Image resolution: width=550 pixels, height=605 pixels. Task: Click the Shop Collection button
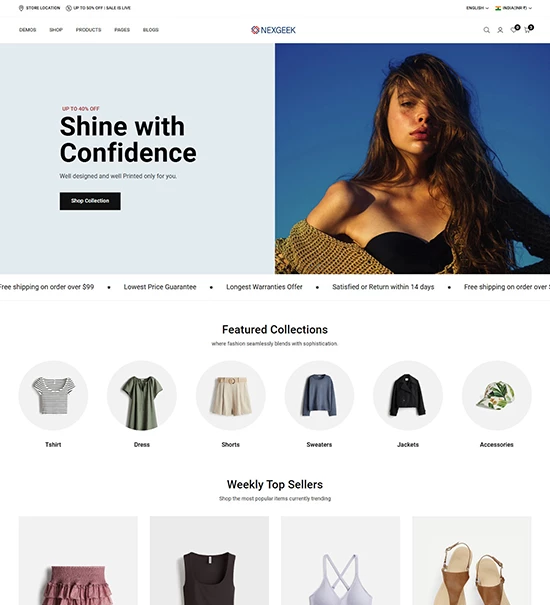click(x=90, y=201)
